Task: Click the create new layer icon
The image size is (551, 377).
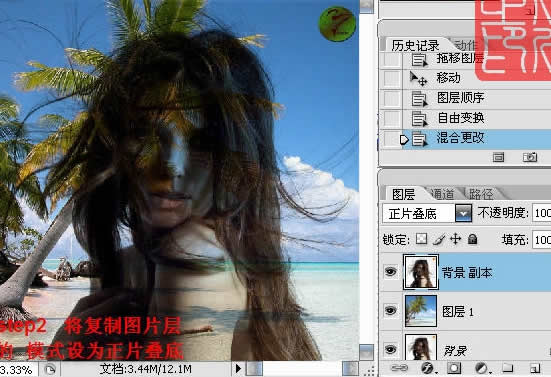Action: pyautogui.click(x=535, y=368)
